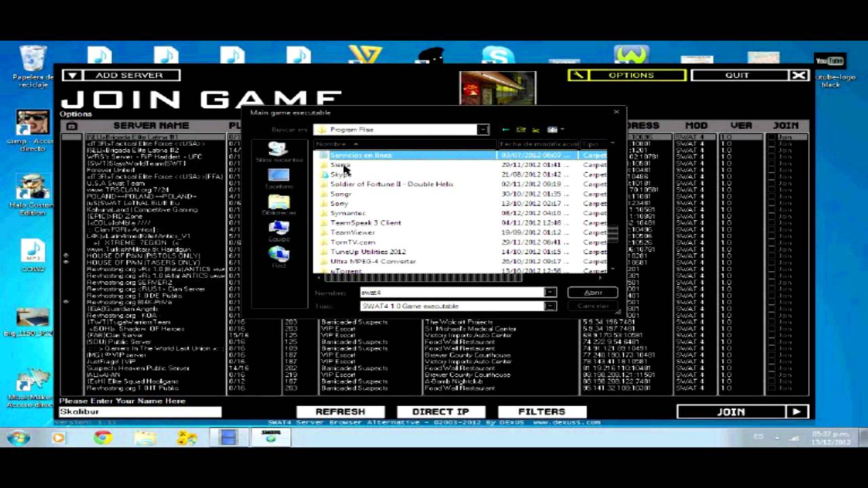The image size is (868, 488).
Task: Select the Sierra folder
Action: pyautogui.click(x=340, y=165)
